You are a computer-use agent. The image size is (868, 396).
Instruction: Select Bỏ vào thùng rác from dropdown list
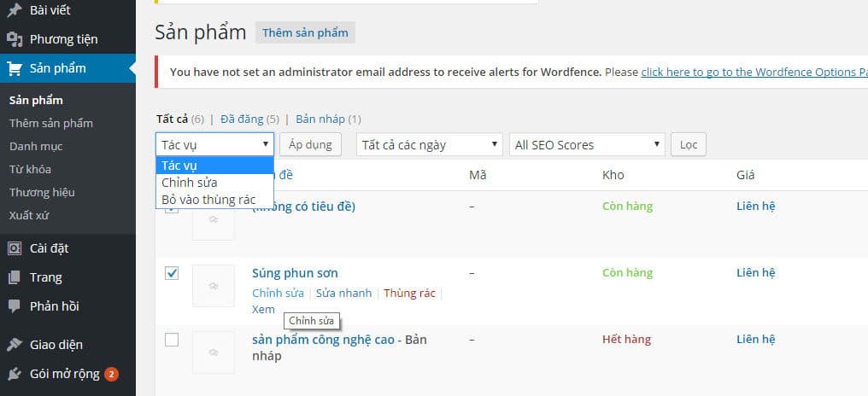[208, 200]
